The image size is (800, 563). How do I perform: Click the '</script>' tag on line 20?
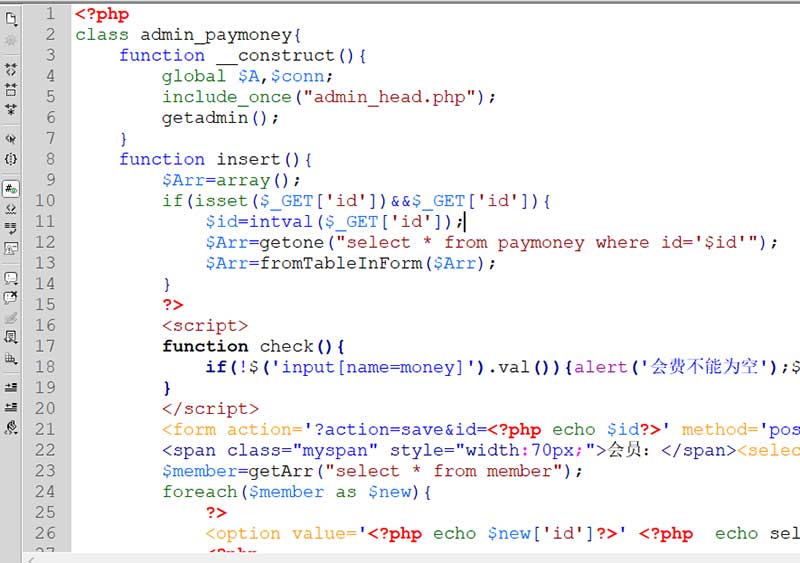click(210, 409)
